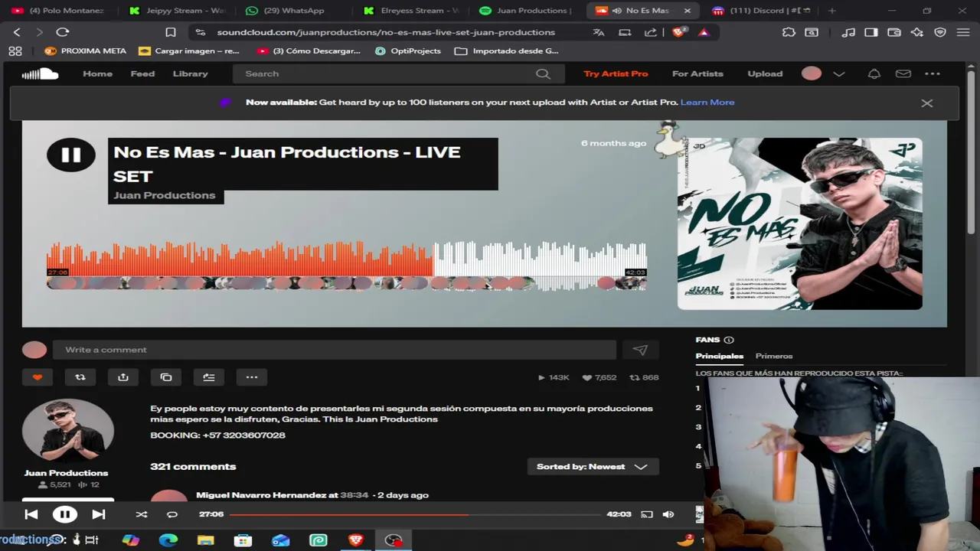Skip to previous track in player bar
The height and width of the screenshot is (551, 980).
(31, 514)
